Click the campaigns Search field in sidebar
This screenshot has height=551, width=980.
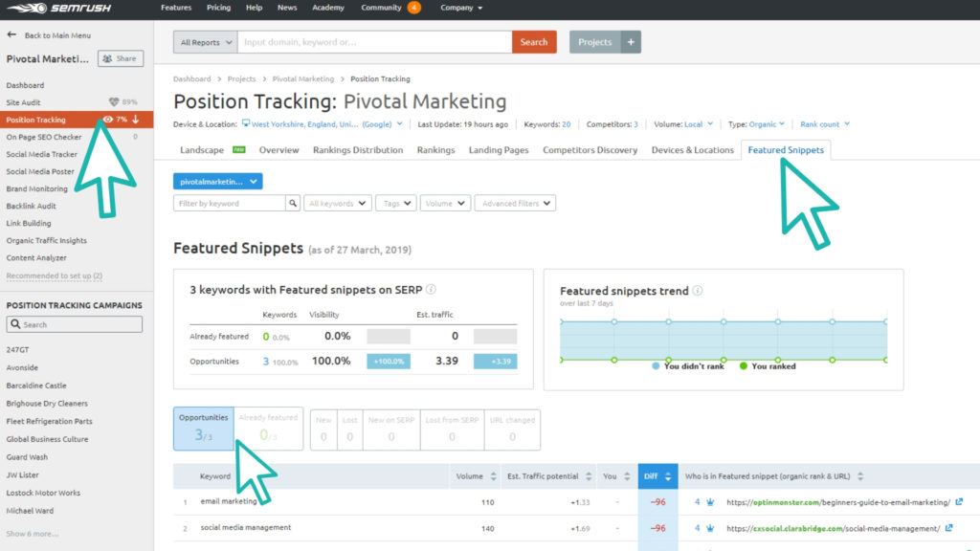75,324
